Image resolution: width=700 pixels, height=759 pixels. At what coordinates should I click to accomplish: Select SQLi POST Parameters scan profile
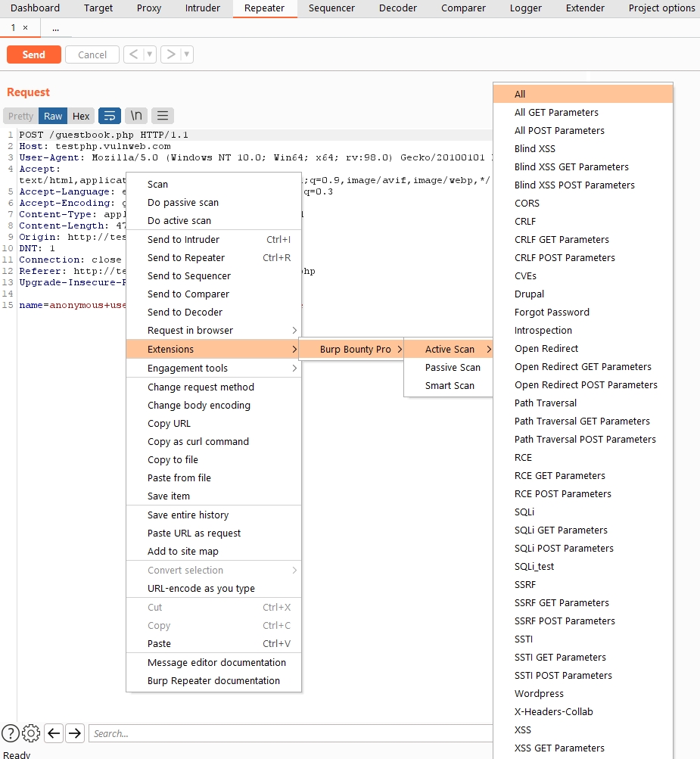point(564,548)
